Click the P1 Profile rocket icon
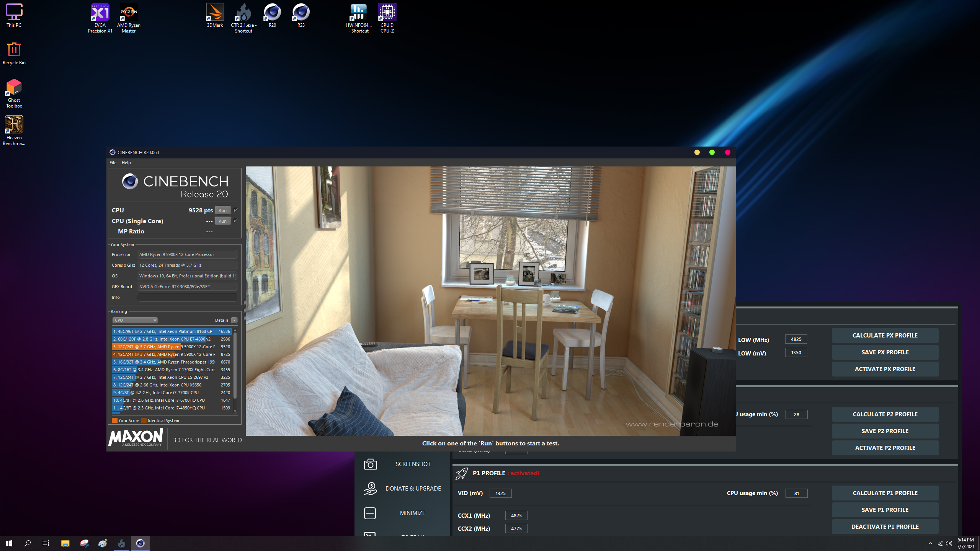This screenshot has width=980, height=551. click(462, 473)
